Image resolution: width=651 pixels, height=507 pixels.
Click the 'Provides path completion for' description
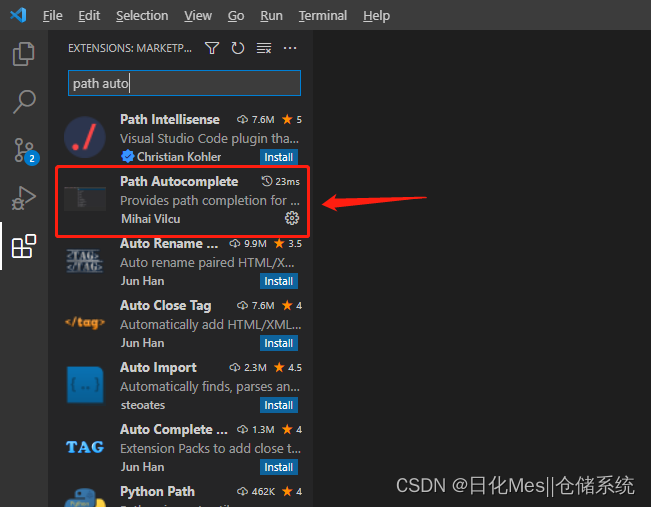(x=210, y=201)
